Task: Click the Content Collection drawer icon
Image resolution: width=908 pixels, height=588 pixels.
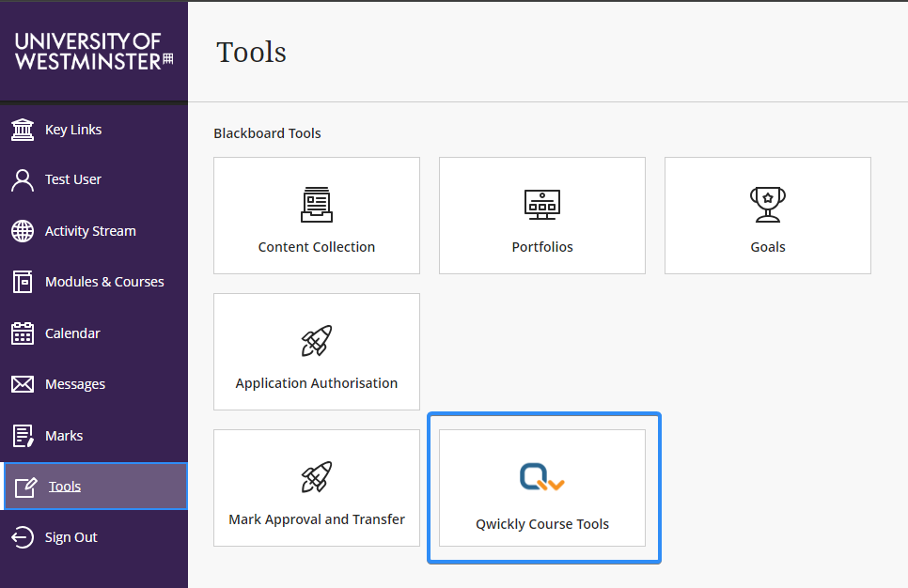Action: (317, 204)
